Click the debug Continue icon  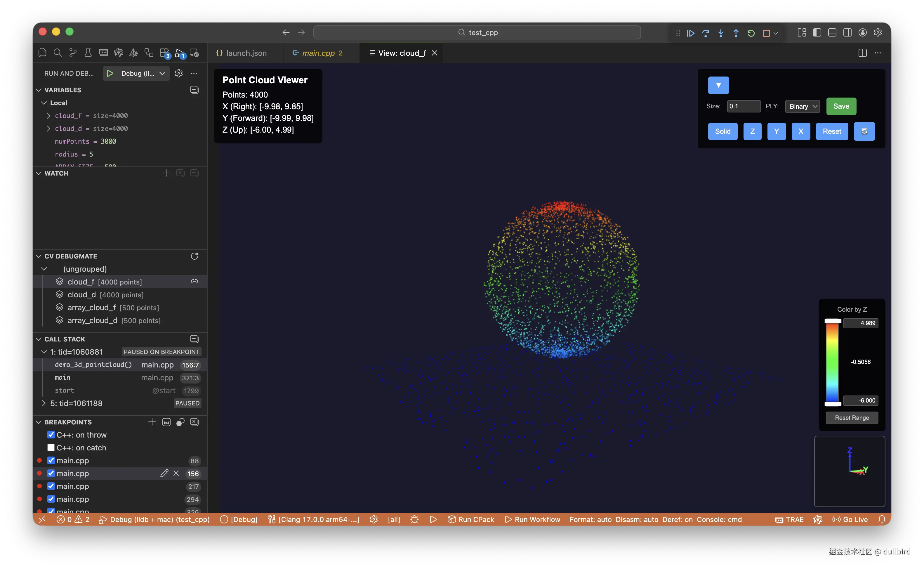(690, 33)
